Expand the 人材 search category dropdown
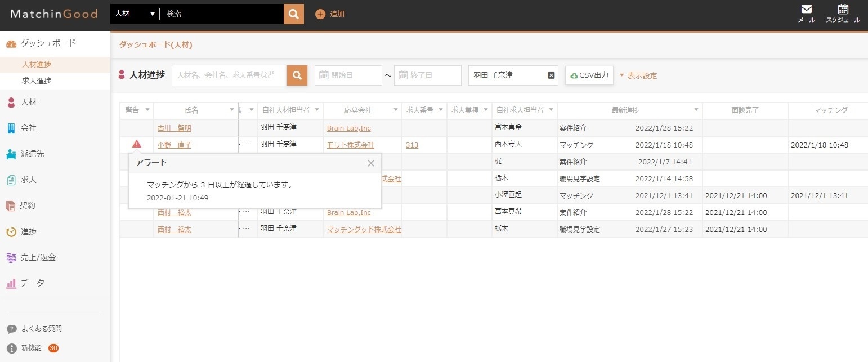 tap(135, 14)
